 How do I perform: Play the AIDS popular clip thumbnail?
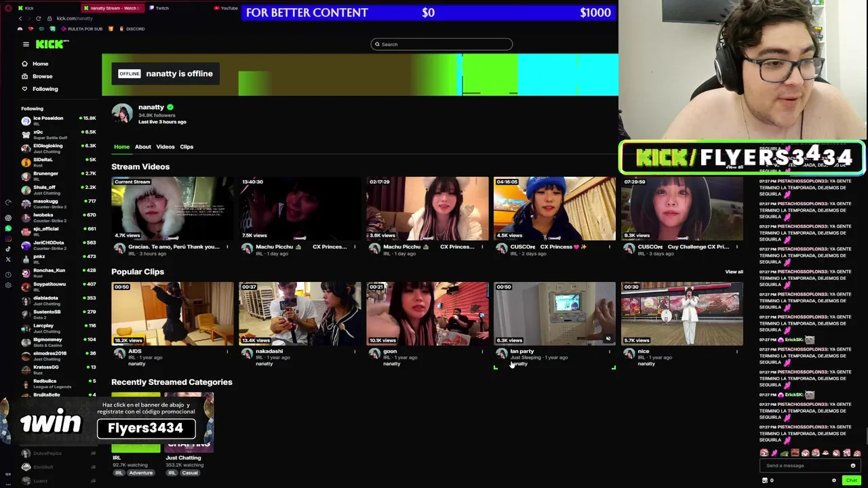(x=172, y=314)
